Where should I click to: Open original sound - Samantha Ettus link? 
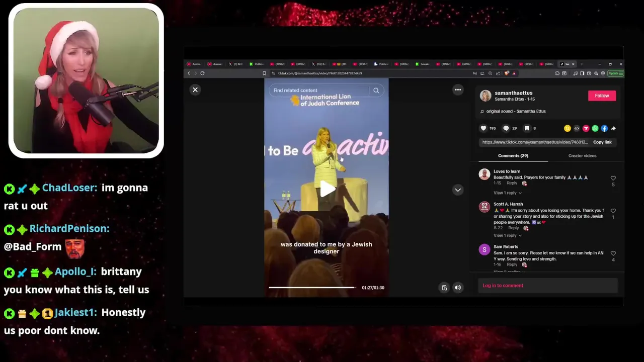pos(516,111)
